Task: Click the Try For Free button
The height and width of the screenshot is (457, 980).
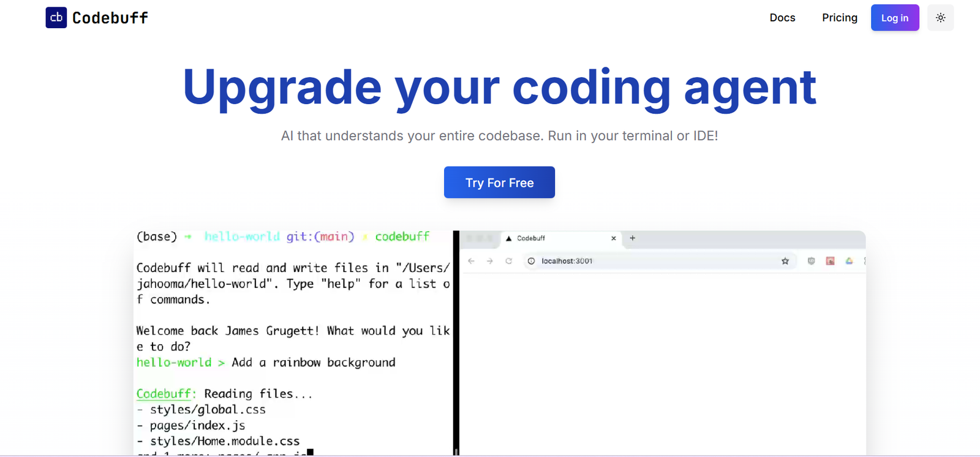Action: 499,183
